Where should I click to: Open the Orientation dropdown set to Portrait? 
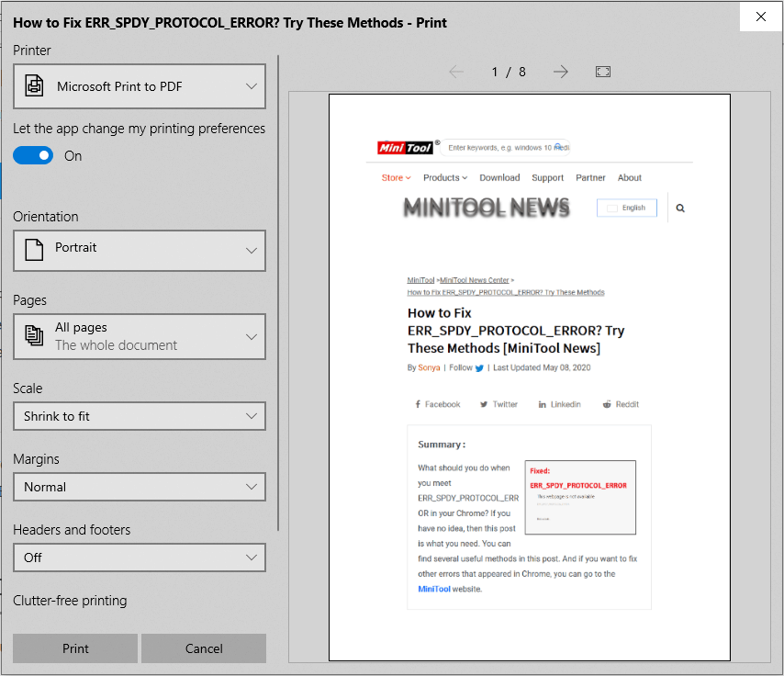click(x=140, y=250)
